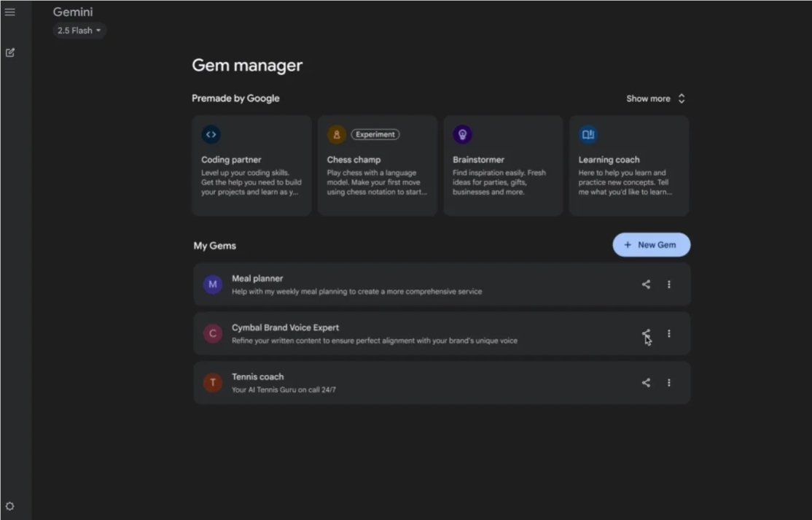The height and width of the screenshot is (520, 812).
Task: Click the Learning coach book icon
Action: 588,134
